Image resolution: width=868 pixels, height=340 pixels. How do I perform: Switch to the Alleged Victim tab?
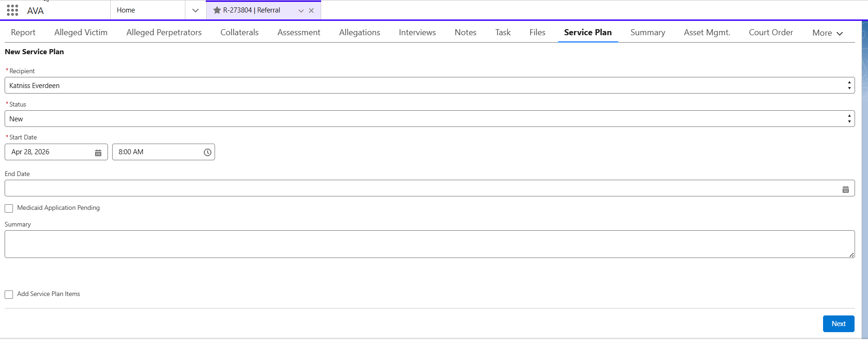pyautogui.click(x=81, y=32)
